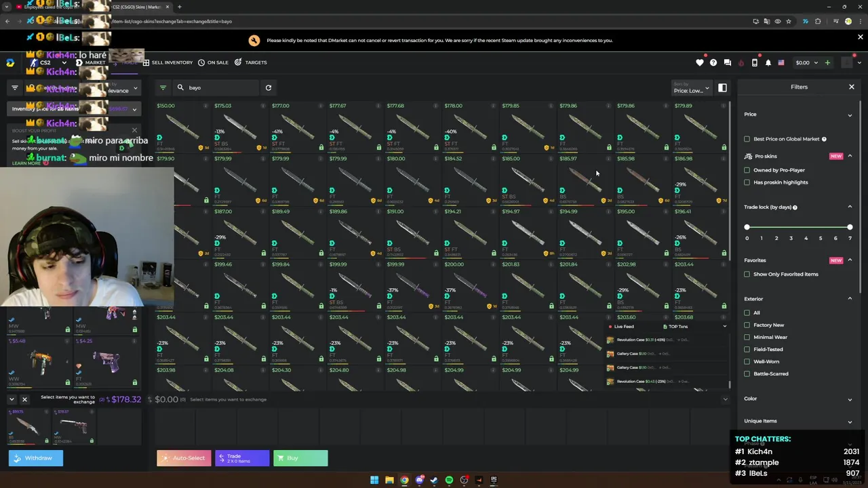Open the Sort by Price dropdown
Image resolution: width=868 pixels, height=488 pixels.
[x=691, y=87]
